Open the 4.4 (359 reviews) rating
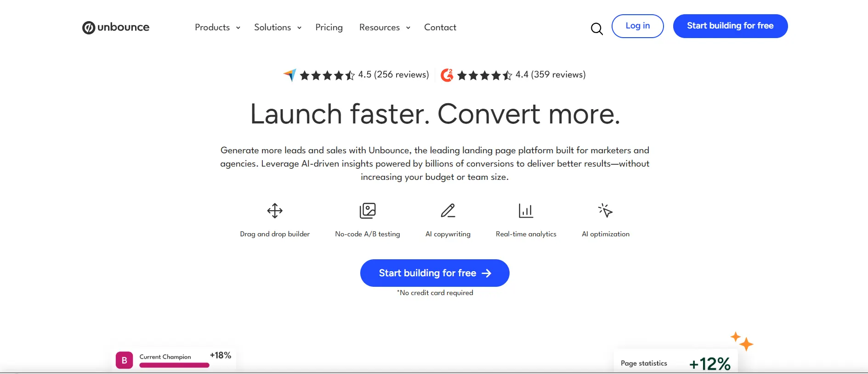Viewport: 868px width, 374px height. point(522,75)
